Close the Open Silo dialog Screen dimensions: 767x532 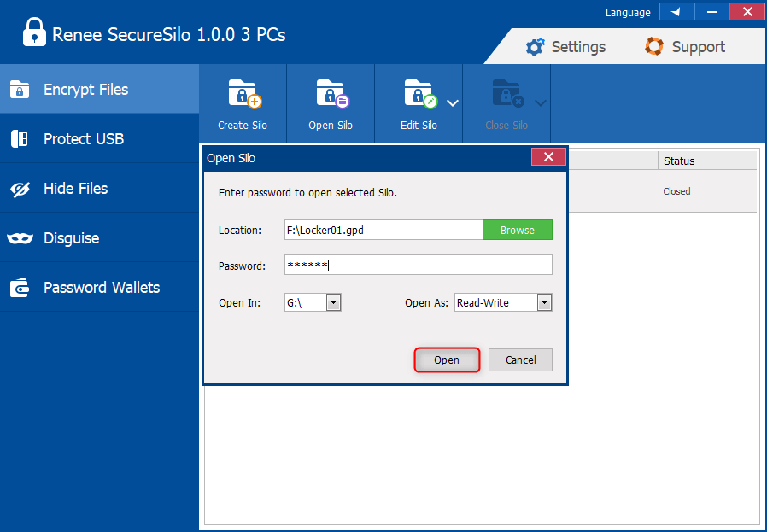click(x=548, y=157)
